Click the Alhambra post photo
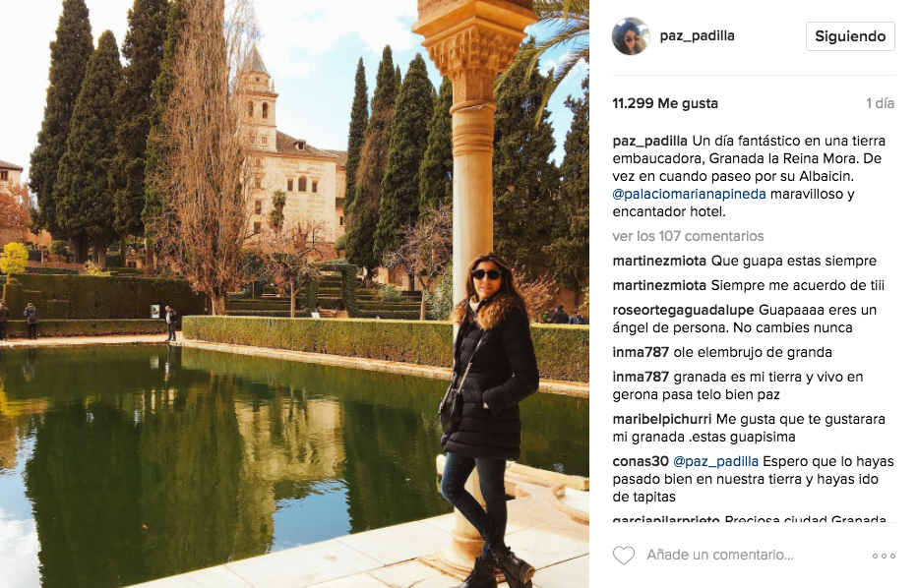The width and height of the screenshot is (918, 588). [x=294, y=294]
